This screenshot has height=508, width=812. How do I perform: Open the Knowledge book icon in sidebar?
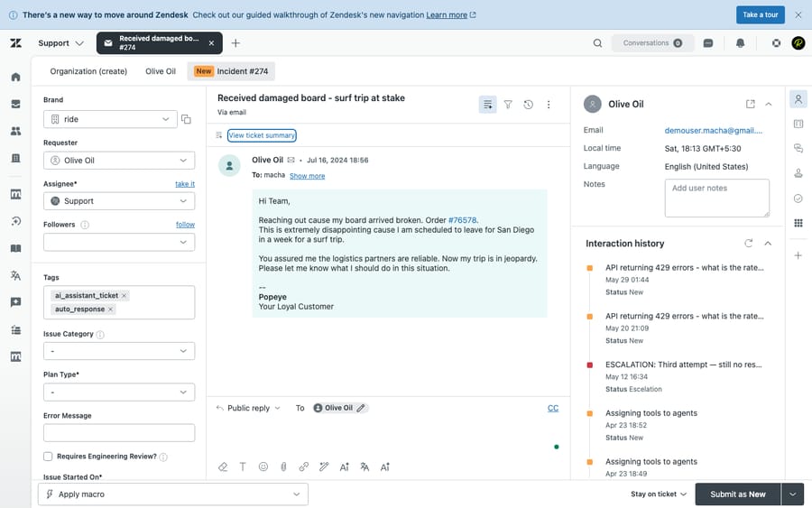coord(15,248)
